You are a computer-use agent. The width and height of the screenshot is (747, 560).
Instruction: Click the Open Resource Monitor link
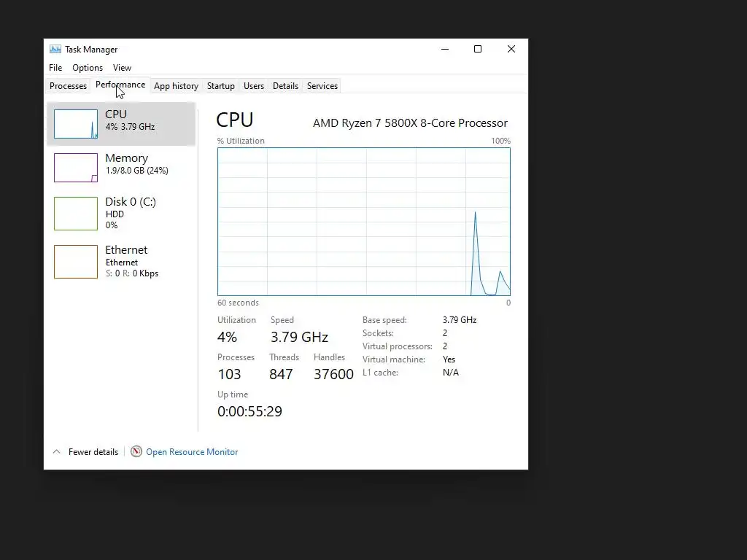[x=192, y=452]
